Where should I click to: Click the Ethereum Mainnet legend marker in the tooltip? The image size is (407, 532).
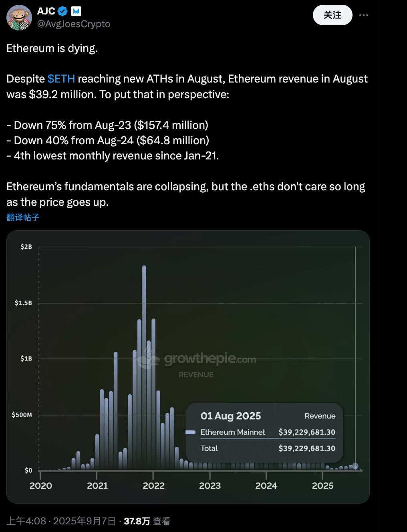pos(191,432)
